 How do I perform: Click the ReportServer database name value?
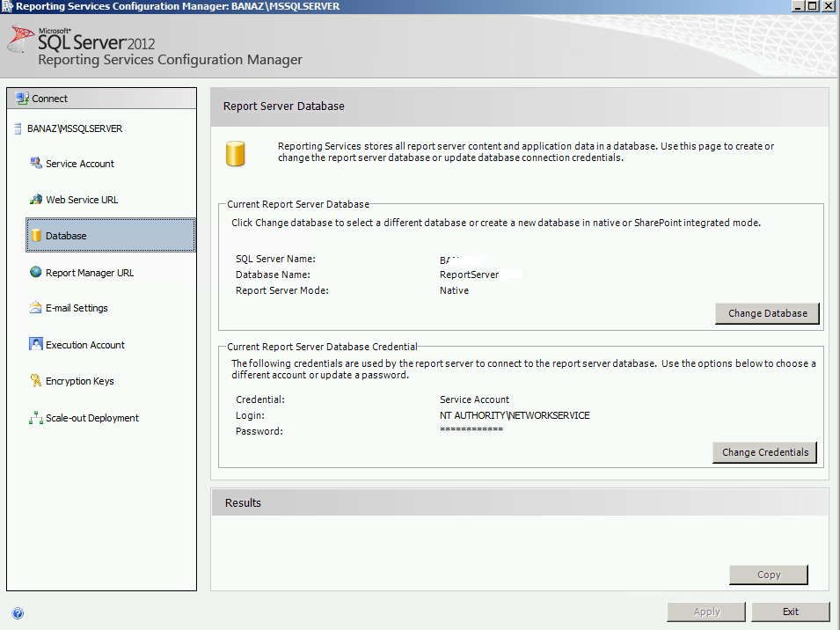coord(470,275)
